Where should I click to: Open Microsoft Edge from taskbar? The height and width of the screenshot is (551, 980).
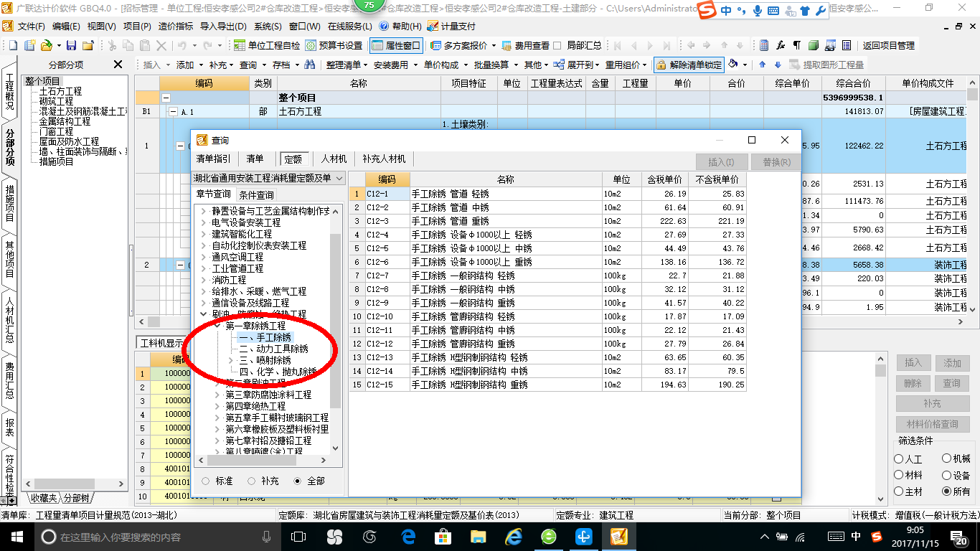pyautogui.click(x=409, y=537)
